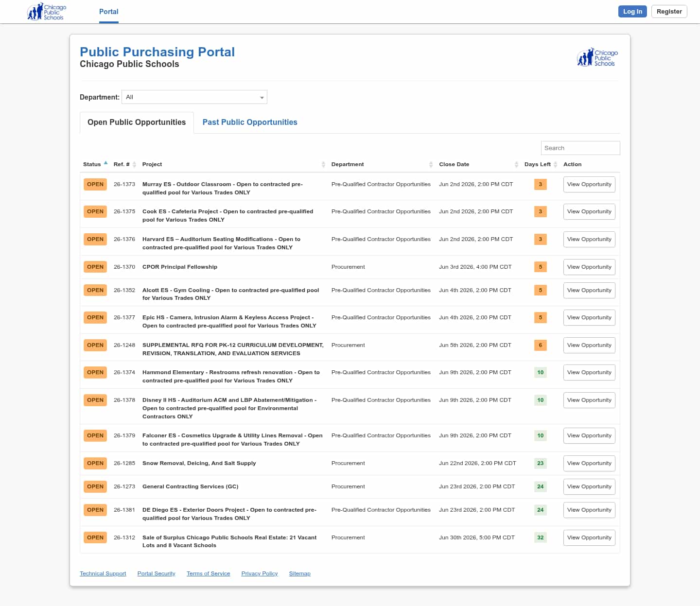Viewport: 700px width, 606px height.
Task: Switch to Past Public Opportunities tab
Action: pyautogui.click(x=250, y=122)
